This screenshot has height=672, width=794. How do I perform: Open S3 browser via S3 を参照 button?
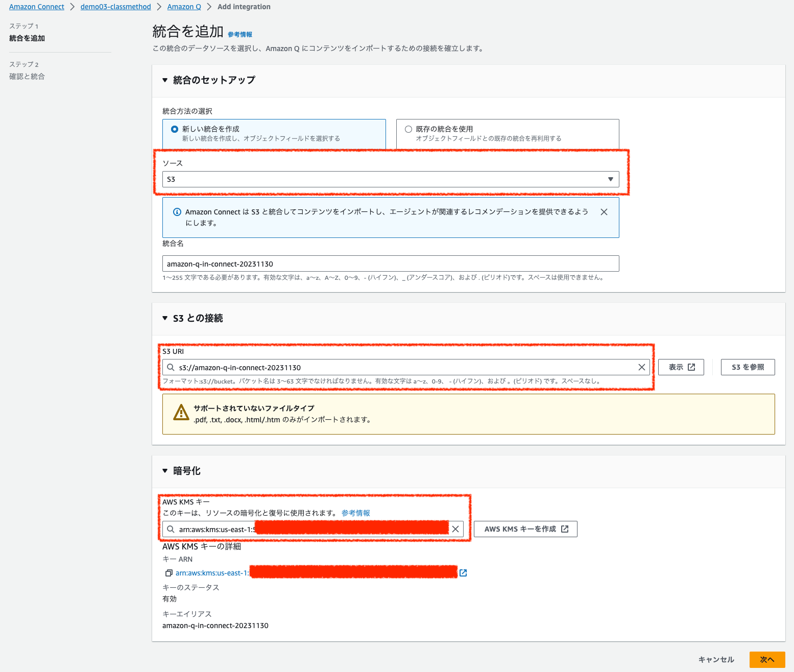pyautogui.click(x=748, y=367)
